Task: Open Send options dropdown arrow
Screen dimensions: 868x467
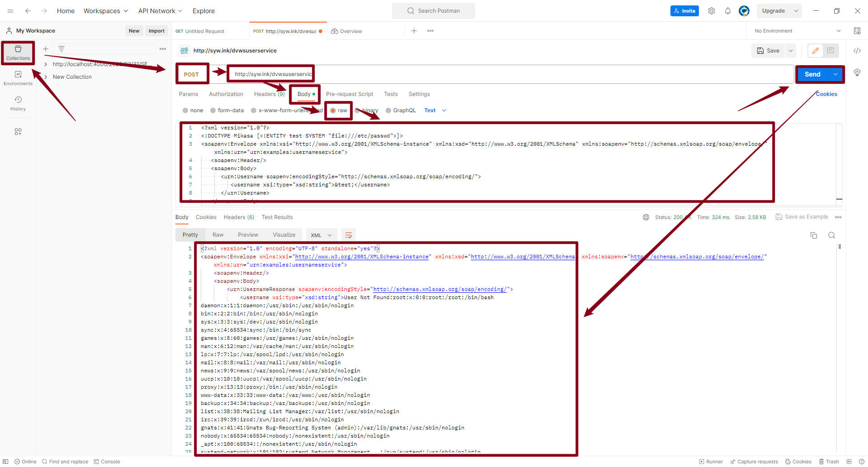Action: pos(835,74)
